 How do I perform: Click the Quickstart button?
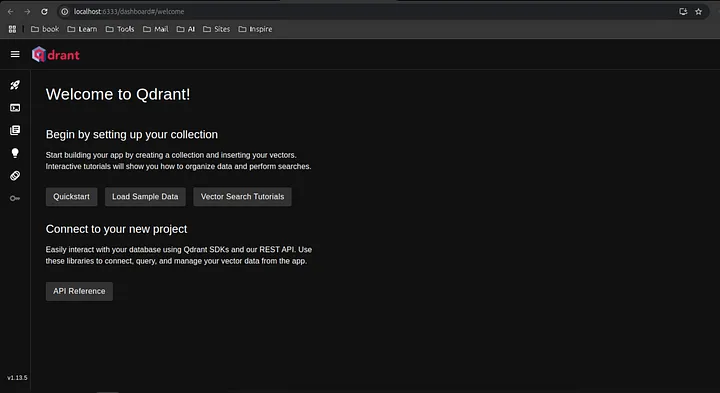(x=71, y=196)
